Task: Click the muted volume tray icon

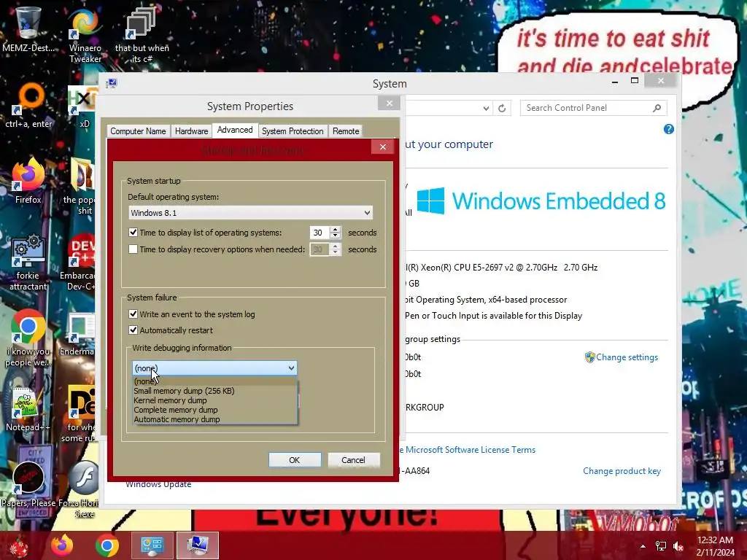Action: pos(678,546)
